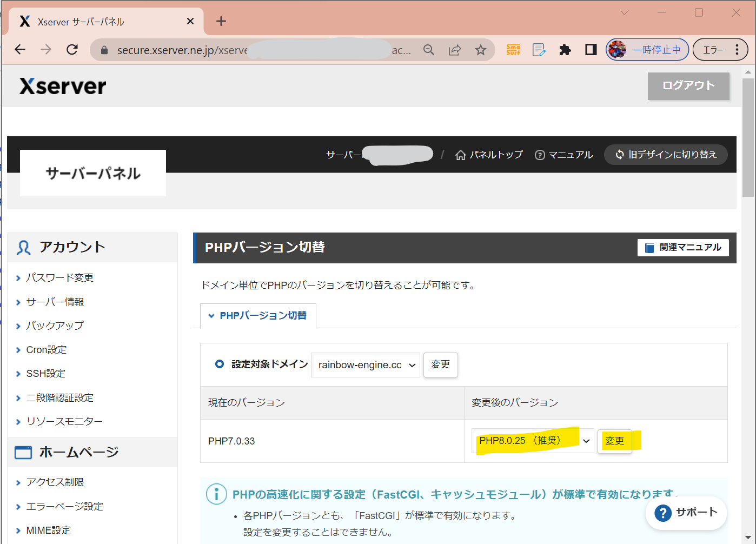
Task: Open the マニュアル help link
Action: (x=563, y=155)
